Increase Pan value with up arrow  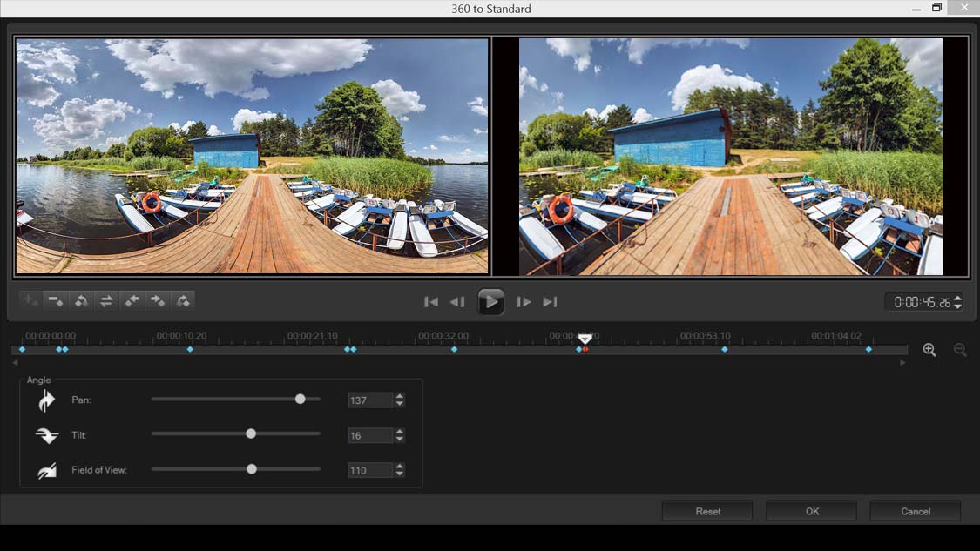(400, 396)
